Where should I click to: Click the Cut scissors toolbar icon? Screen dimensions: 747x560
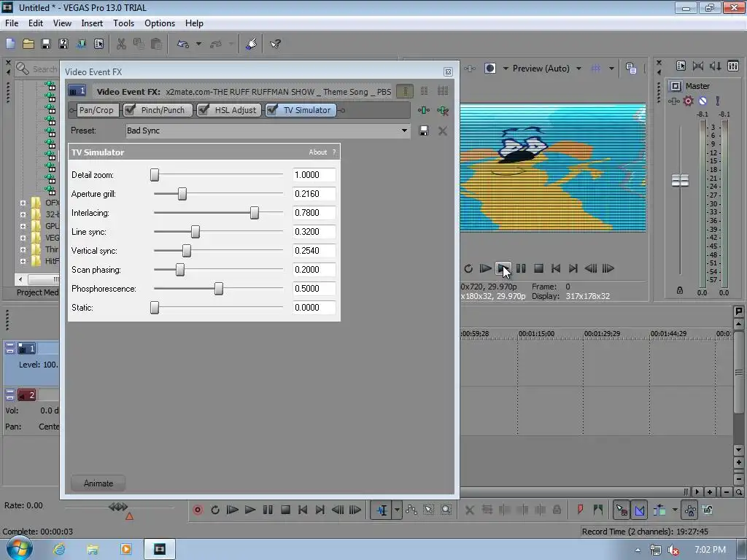pyautogui.click(x=122, y=44)
